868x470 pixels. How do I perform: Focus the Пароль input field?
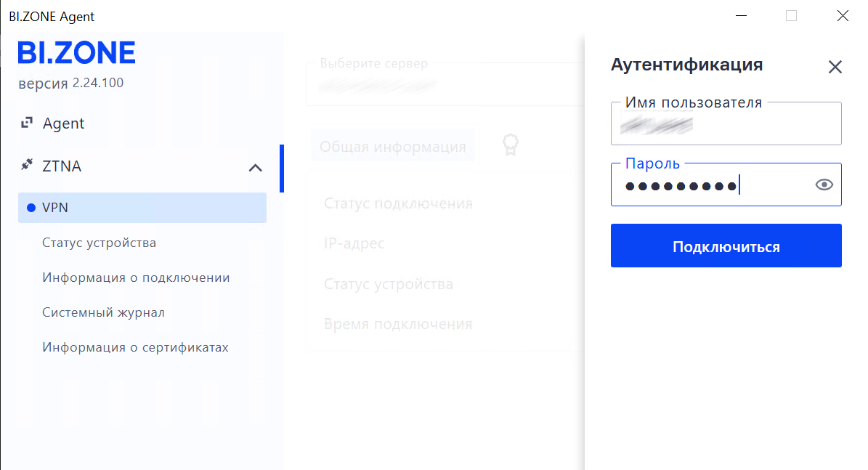click(726, 185)
